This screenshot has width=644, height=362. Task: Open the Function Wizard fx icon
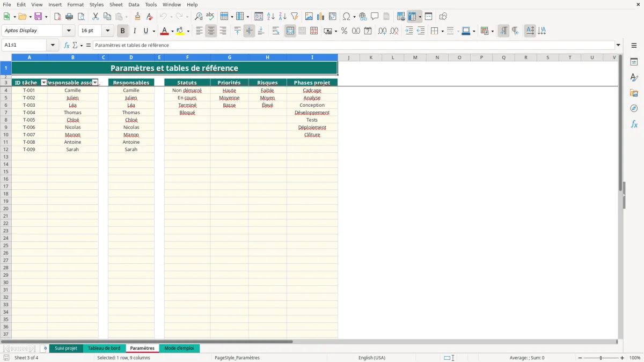(x=67, y=45)
